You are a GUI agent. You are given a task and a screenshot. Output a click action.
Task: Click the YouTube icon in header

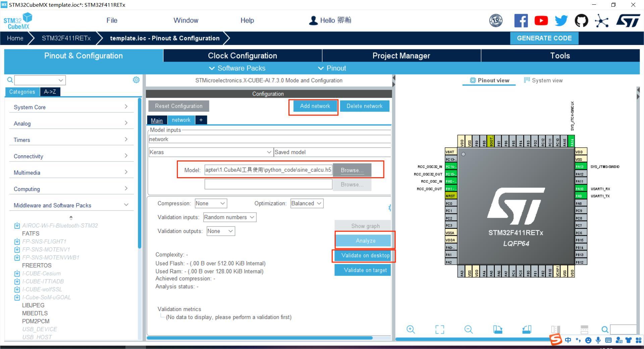point(541,21)
